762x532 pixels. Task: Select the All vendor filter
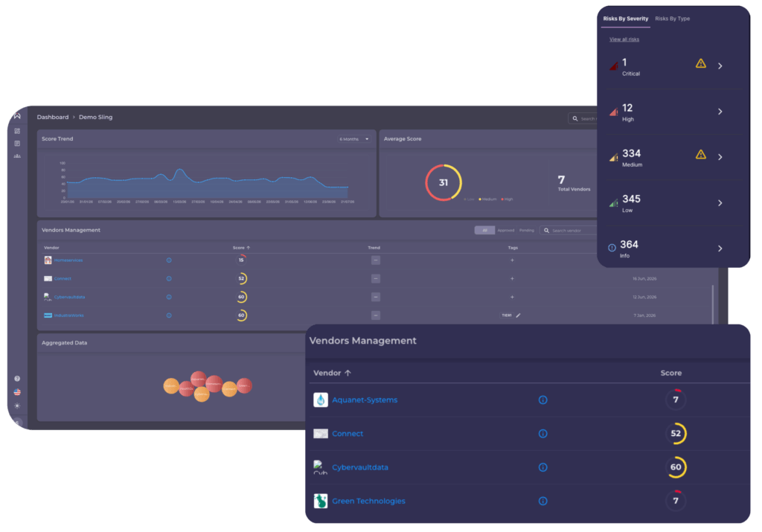[484, 231]
